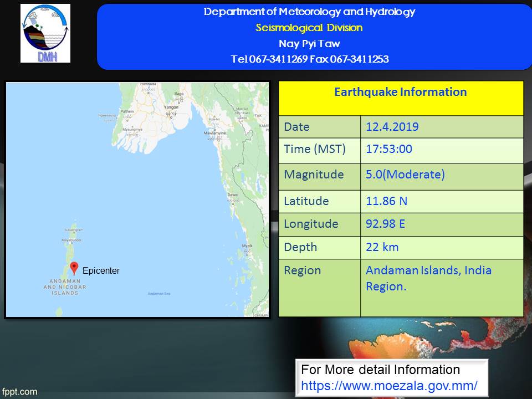Click the Longitude label cell
The width and height of the screenshot is (532, 399).
pos(320,224)
